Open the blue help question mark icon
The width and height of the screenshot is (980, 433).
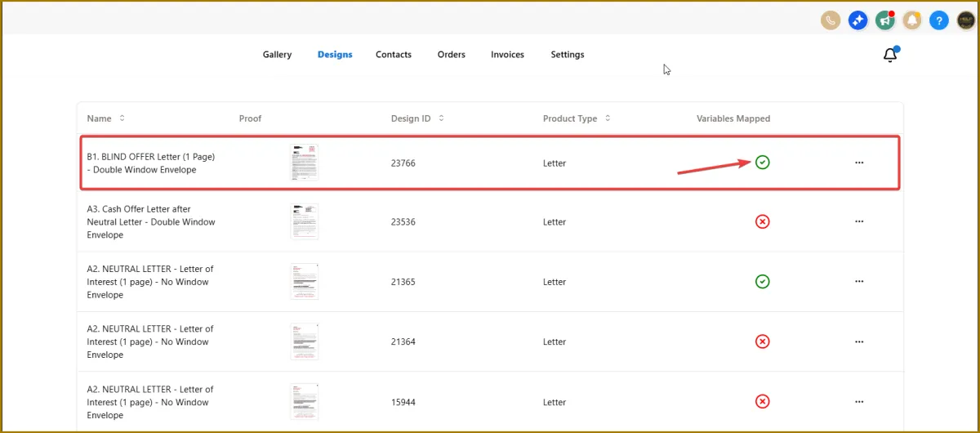point(939,20)
